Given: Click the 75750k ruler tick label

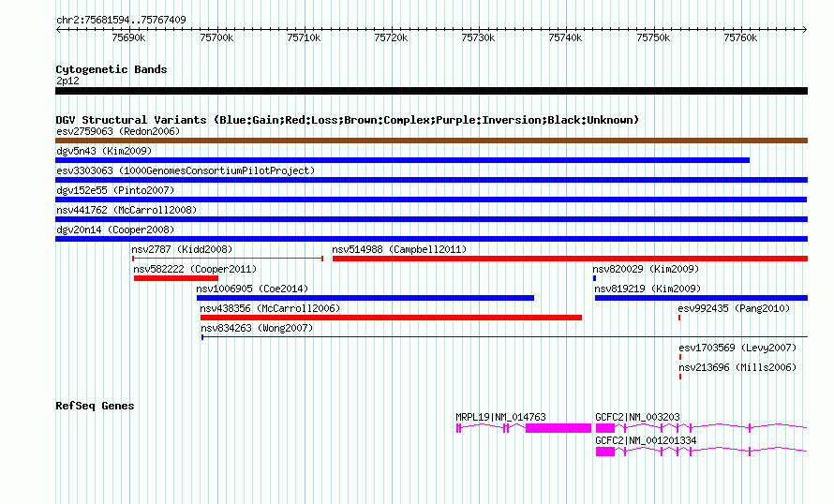Looking at the screenshot, I should (x=653, y=37).
